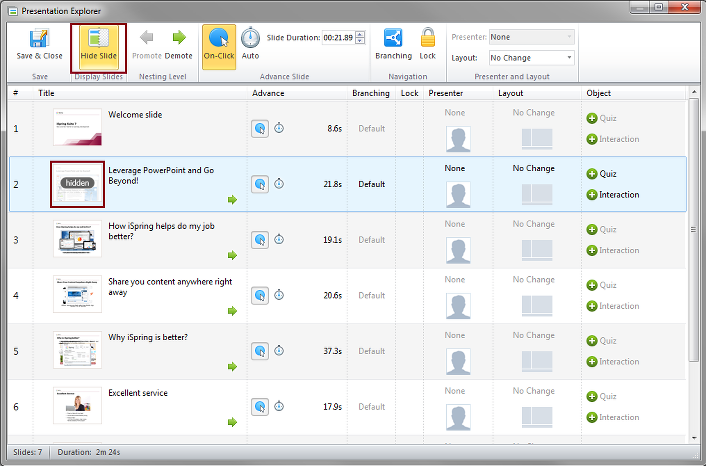This screenshot has height=466, width=706.
Task: Click presenter avatar for Welcome slide
Action: 458,139
